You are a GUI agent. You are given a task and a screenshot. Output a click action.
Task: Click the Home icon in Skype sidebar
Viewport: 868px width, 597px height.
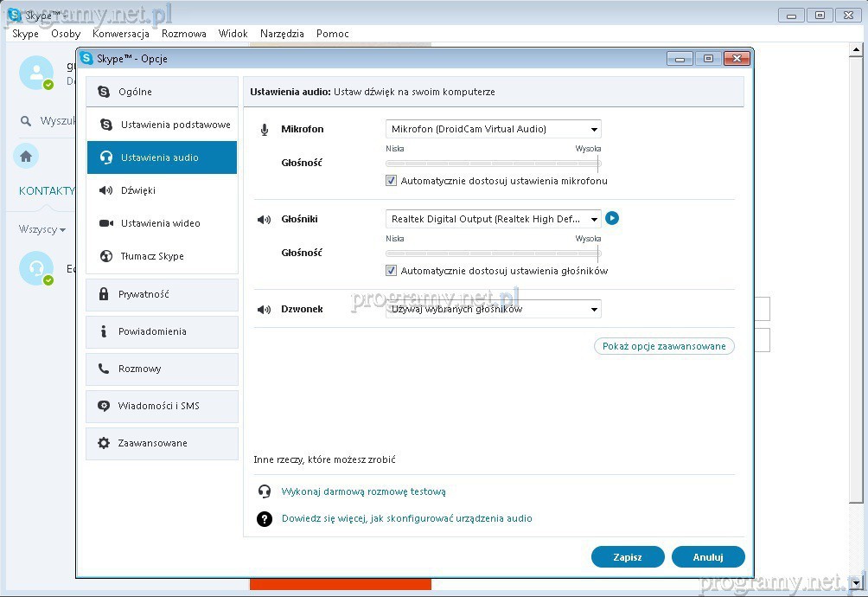(x=26, y=156)
